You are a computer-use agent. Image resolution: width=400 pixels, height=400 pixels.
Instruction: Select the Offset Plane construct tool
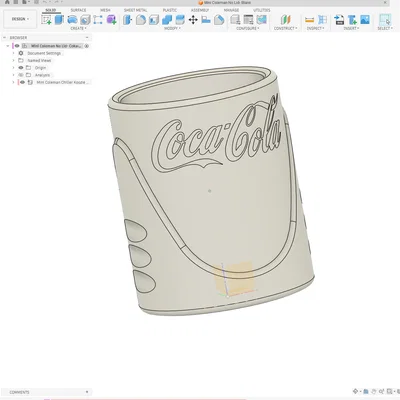(x=285, y=20)
